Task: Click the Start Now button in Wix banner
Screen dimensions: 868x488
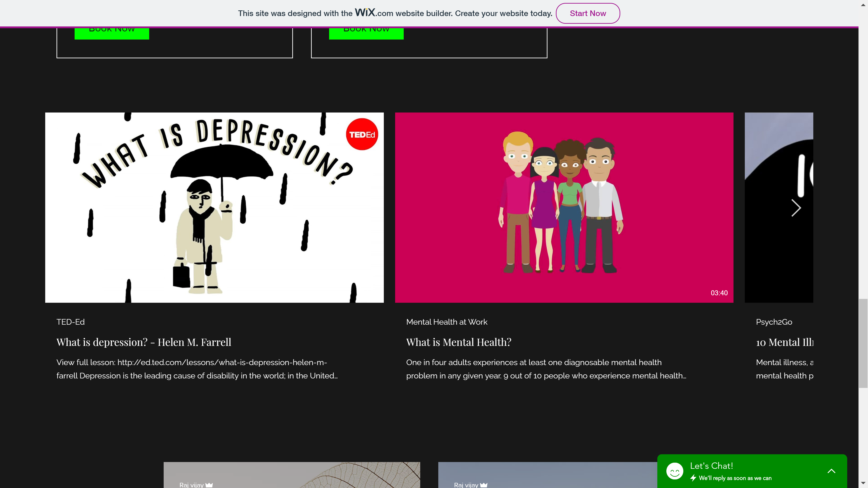Action: [x=588, y=13]
